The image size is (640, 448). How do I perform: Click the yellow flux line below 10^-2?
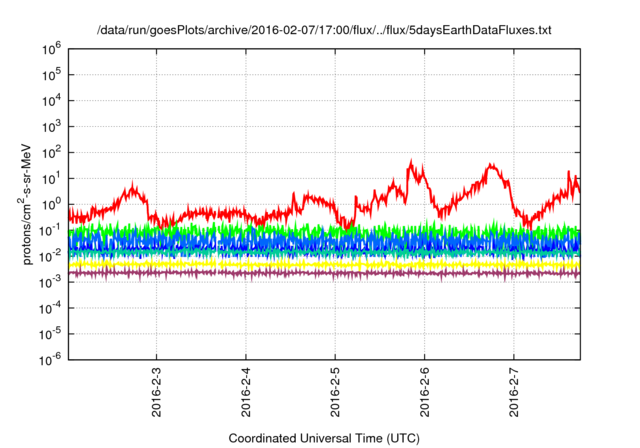(324, 265)
